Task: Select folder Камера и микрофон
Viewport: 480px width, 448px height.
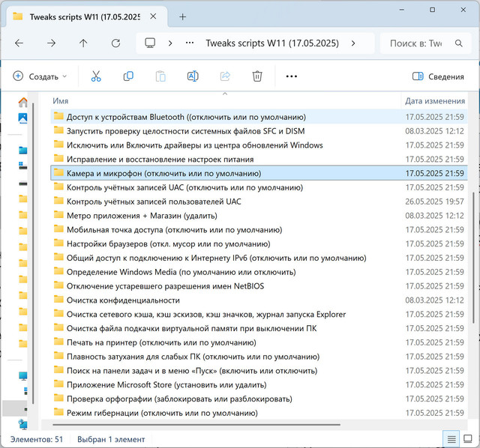Action: coord(259,173)
